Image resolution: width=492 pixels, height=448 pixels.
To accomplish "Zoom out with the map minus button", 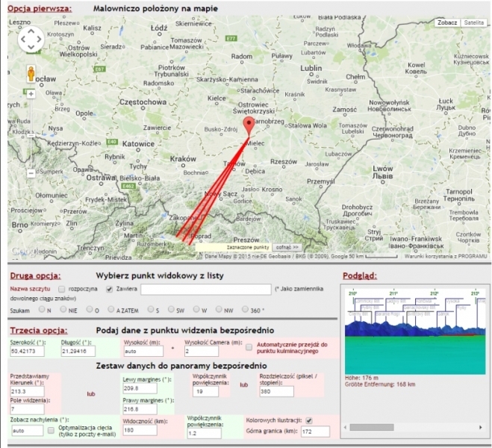I will click(31, 172).
